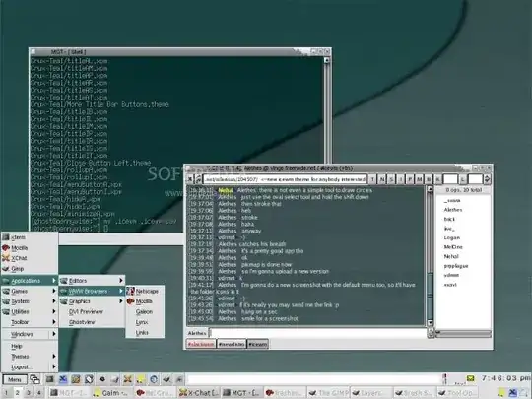Toggle the T channel mode button
Image resolution: width=532 pixels, height=399 pixels.
coord(372,179)
